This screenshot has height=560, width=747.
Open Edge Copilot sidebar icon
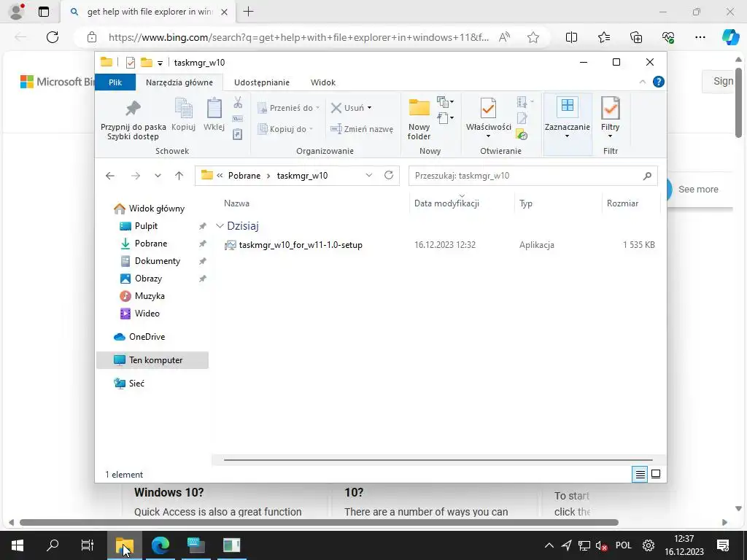tap(729, 37)
